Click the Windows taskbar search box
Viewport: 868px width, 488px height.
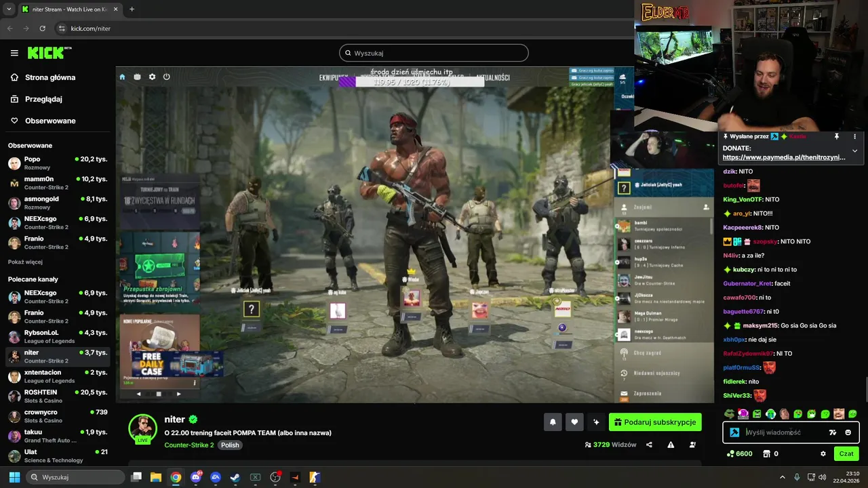[x=76, y=477]
